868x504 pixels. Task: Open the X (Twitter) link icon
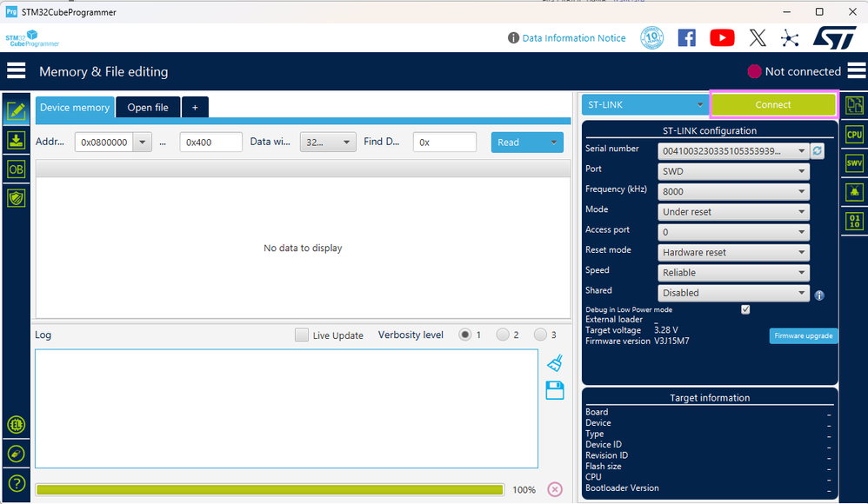tap(758, 38)
